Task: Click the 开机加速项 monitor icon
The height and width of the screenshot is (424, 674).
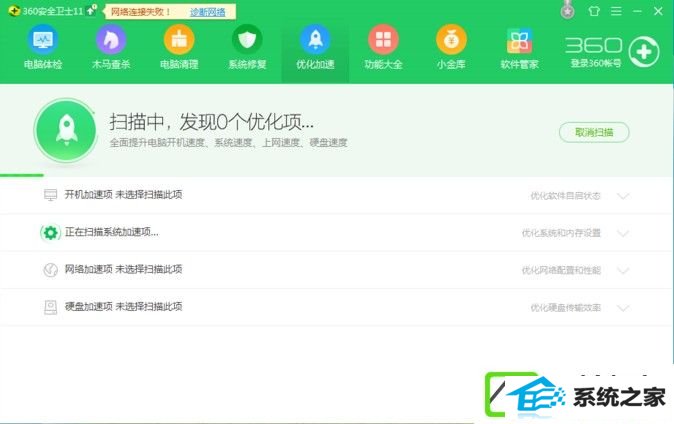Action: pos(50,195)
